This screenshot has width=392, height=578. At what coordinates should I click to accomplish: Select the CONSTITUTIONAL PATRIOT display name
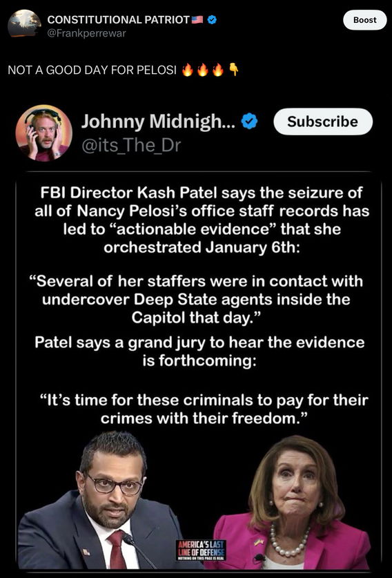pos(118,19)
